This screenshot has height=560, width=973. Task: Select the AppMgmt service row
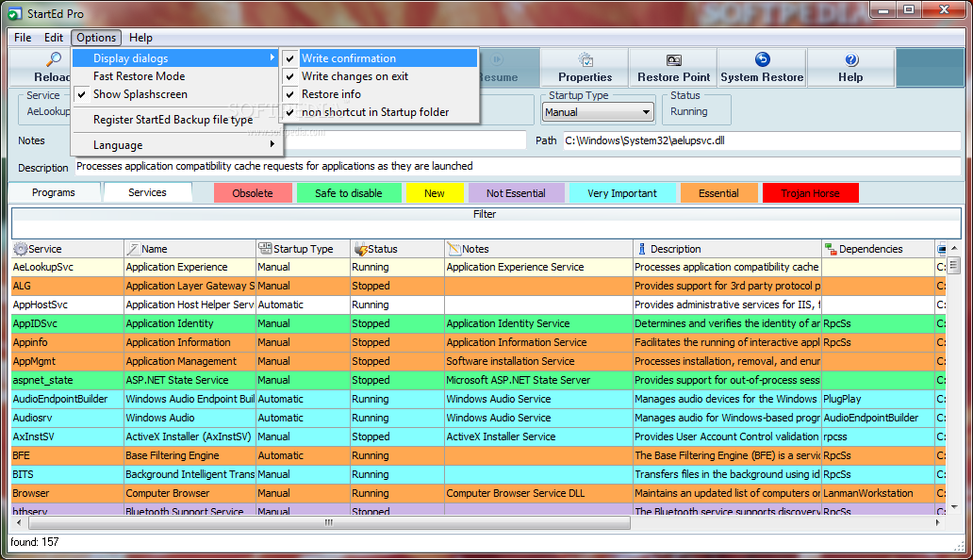478,362
